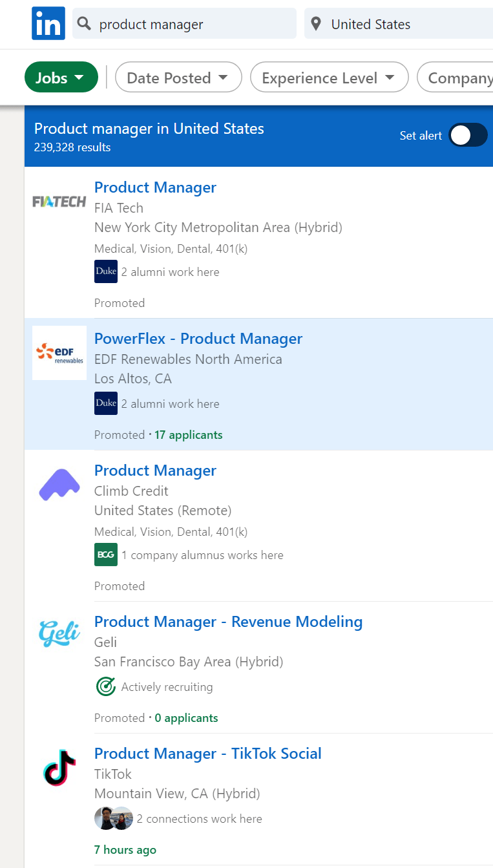Click Duke icon in PowerFlex listing

pos(106,403)
